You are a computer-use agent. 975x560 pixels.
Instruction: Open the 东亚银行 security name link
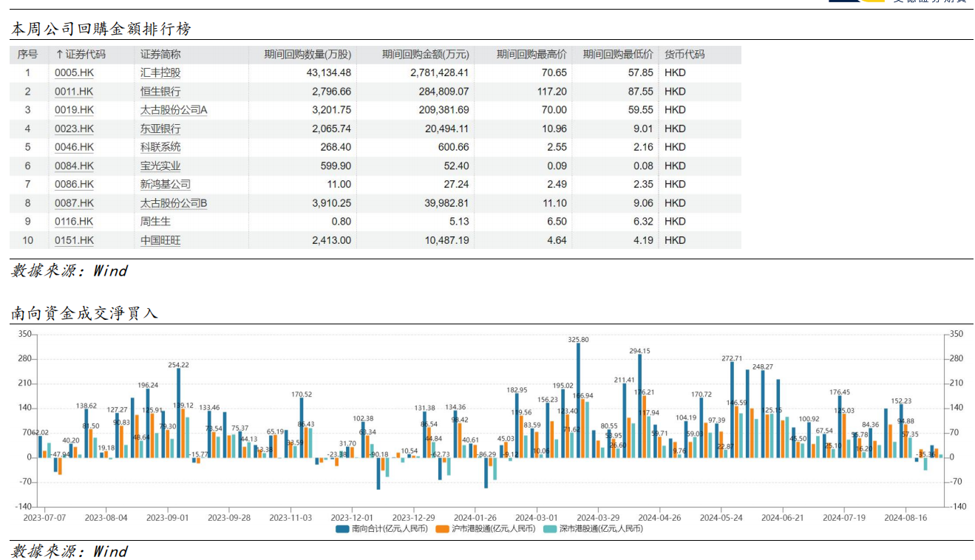click(x=160, y=129)
